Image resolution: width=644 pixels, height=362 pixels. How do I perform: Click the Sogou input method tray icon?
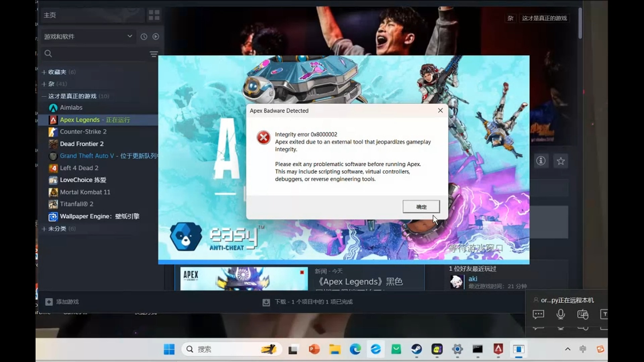tap(600, 349)
